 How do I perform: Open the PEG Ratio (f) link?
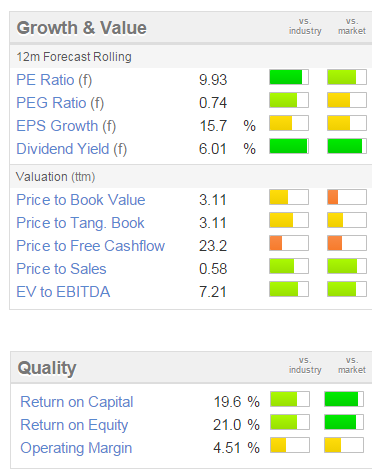coord(60,103)
